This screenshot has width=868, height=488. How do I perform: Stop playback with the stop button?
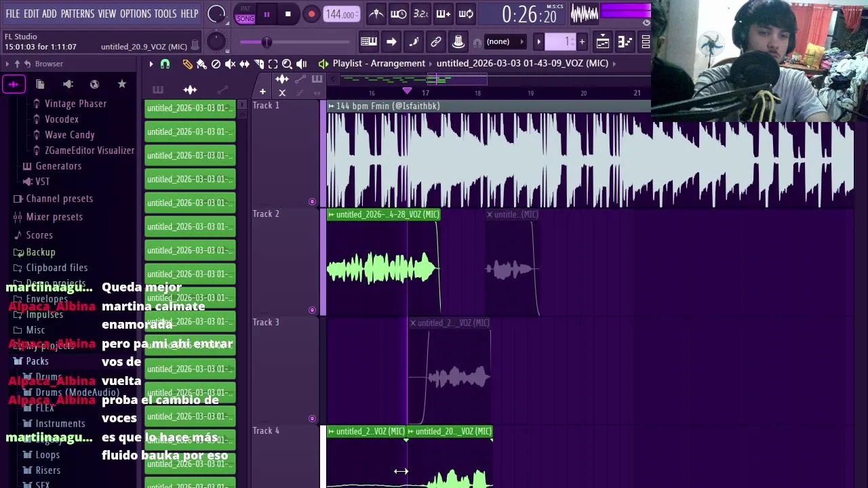click(288, 14)
